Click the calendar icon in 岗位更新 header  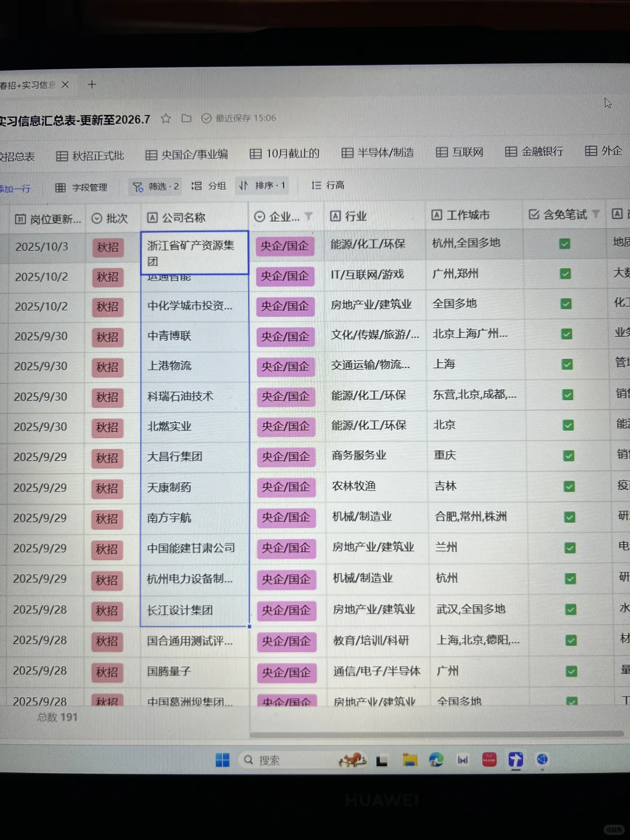[20, 219]
